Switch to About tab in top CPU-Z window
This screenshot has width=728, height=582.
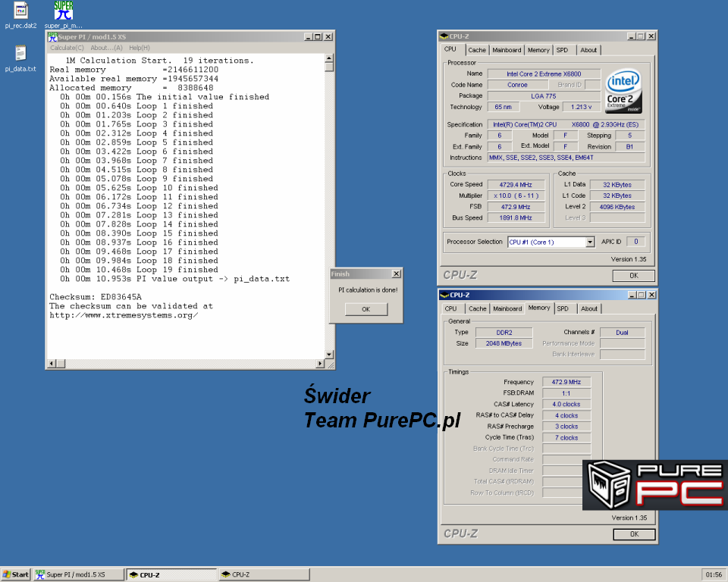click(x=588, y=50)
